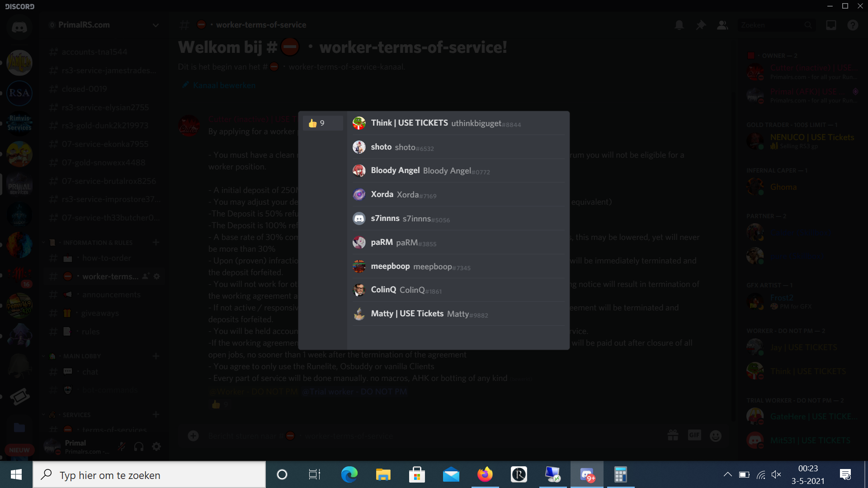Screen dimensions: 868x488
Task: Toggle the member list icon
Action: tap(722, 25)
